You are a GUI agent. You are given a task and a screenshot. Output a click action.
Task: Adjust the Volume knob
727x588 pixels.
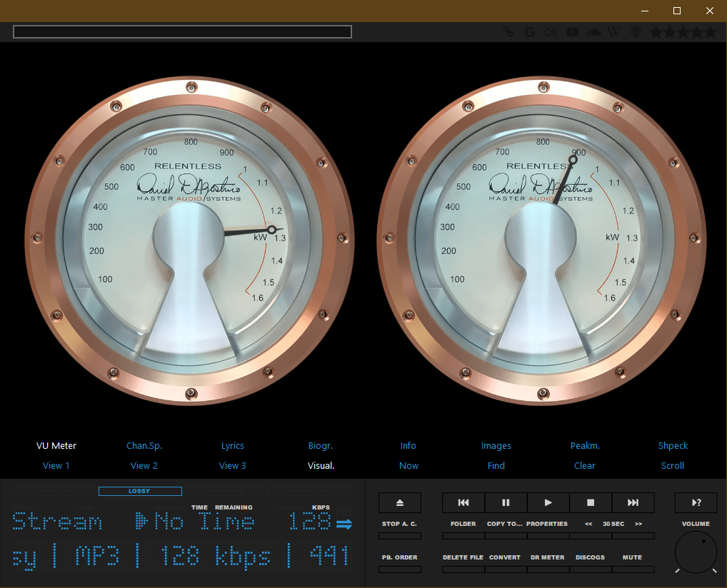(696, 553)
